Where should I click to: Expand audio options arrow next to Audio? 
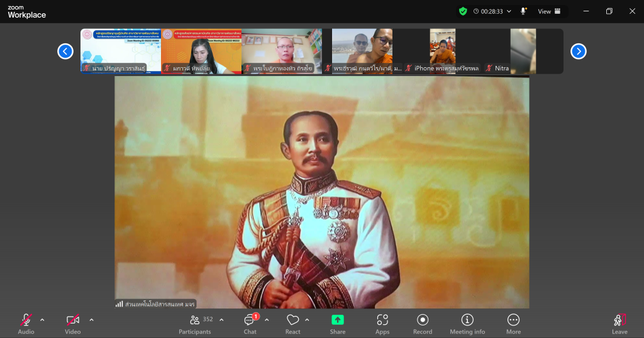coord(42,320)
